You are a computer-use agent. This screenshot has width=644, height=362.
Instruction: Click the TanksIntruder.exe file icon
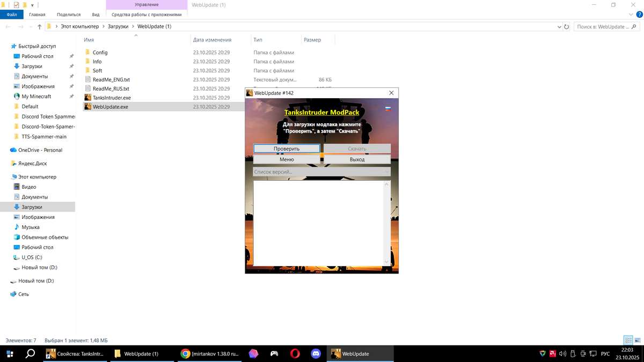[88, 98]
